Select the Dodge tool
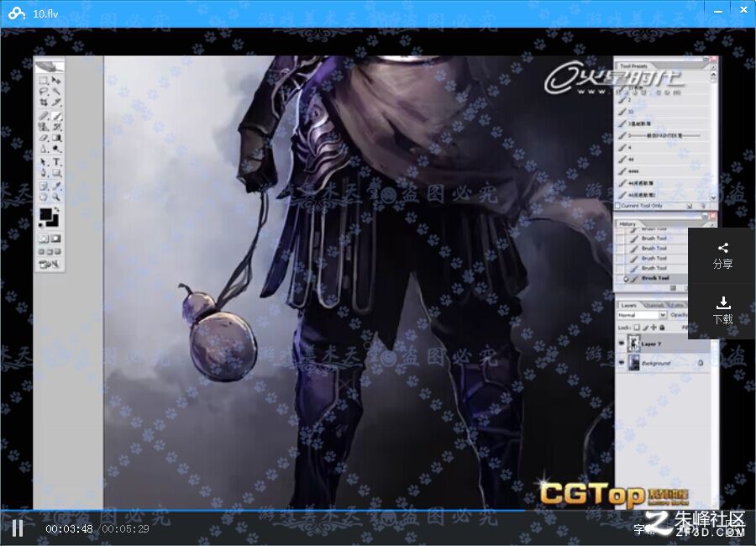Viewport: 756px width, 546px height. tap(56, 149)
